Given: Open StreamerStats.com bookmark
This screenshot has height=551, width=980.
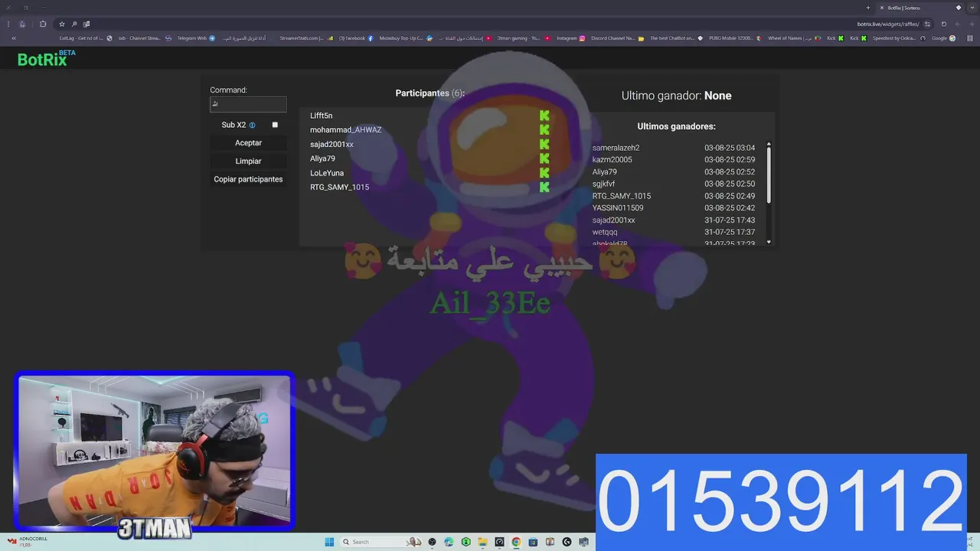Looking at the screenshot, I should coord(306,38).
